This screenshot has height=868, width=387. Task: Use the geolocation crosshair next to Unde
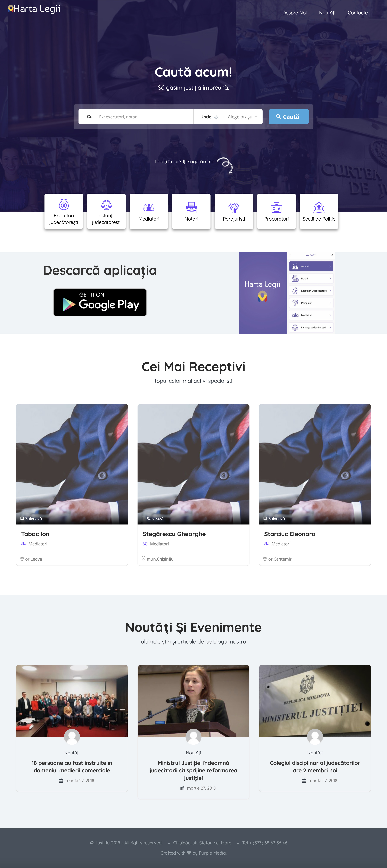click(216, 117)
